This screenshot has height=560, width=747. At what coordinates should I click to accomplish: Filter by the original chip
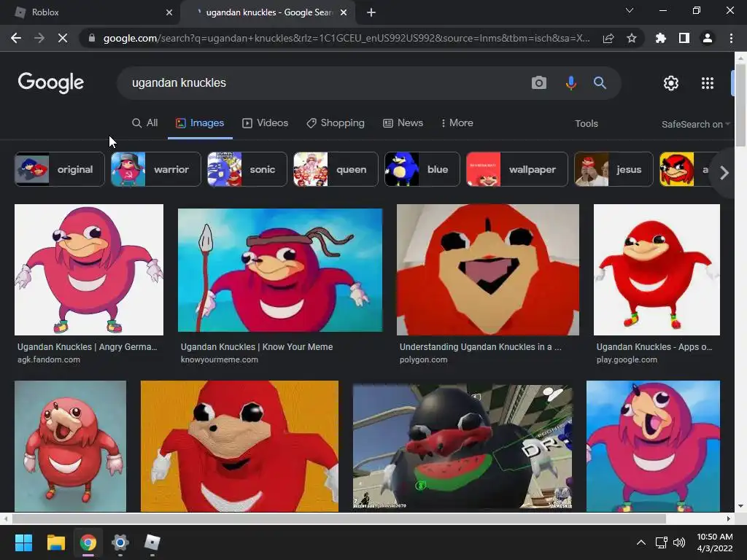tap(60, 169)
